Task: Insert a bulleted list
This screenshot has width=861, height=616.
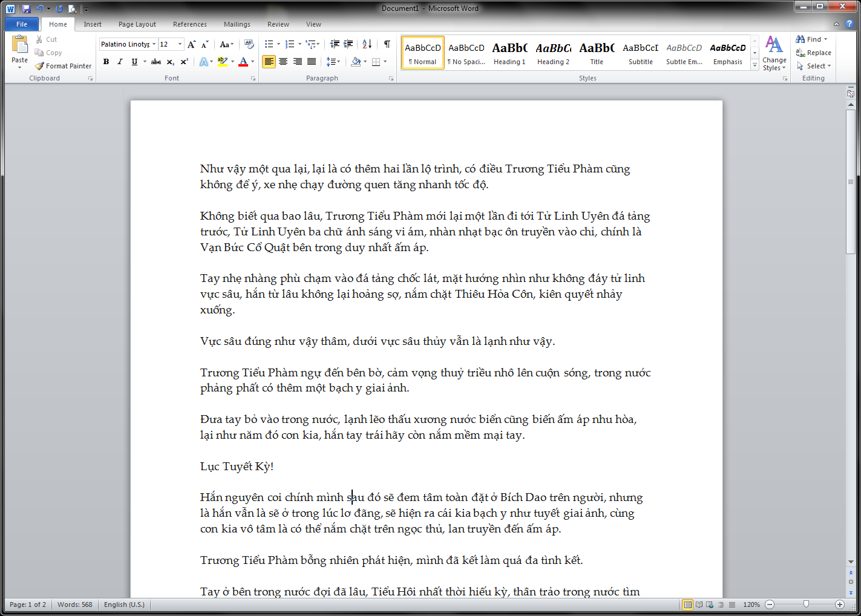Action: (x=269, y=44)
